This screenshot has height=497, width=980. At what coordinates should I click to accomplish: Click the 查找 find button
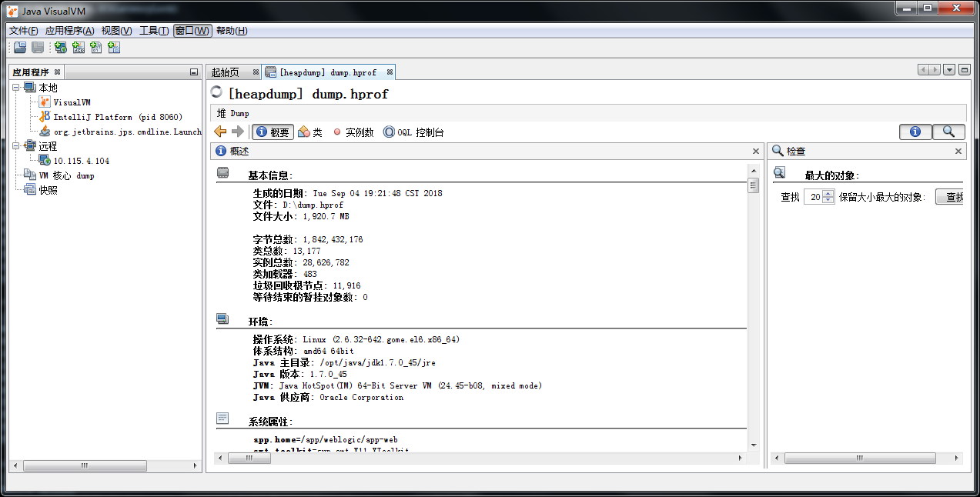(x=950, y=197)
